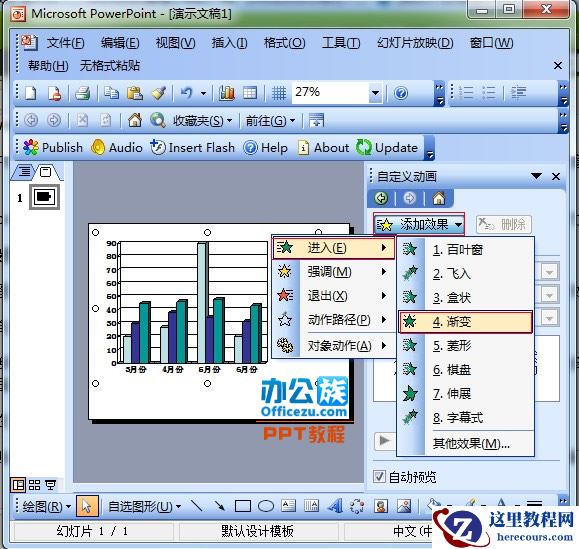Click the Paste clipboard icon

135,93
